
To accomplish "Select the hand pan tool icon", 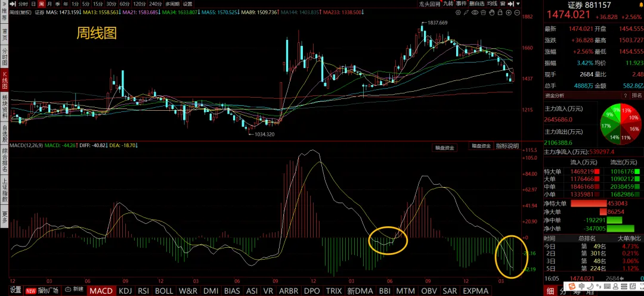I will point(491,13).
